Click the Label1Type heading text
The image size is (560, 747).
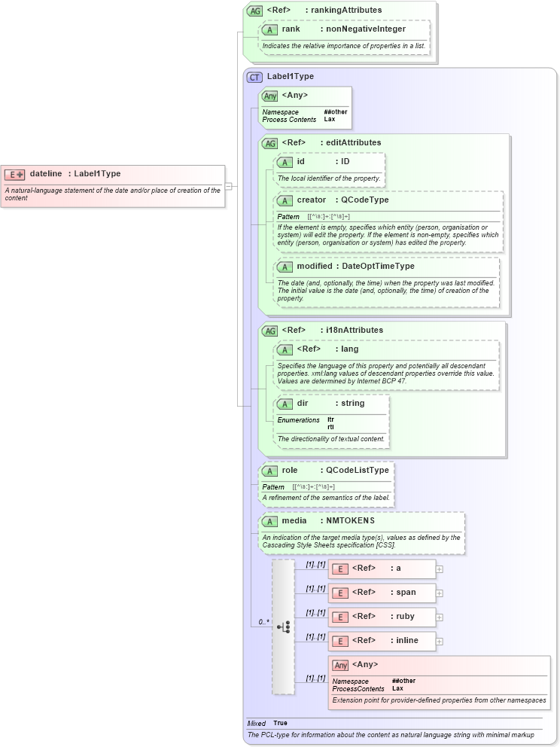point(290,76)
